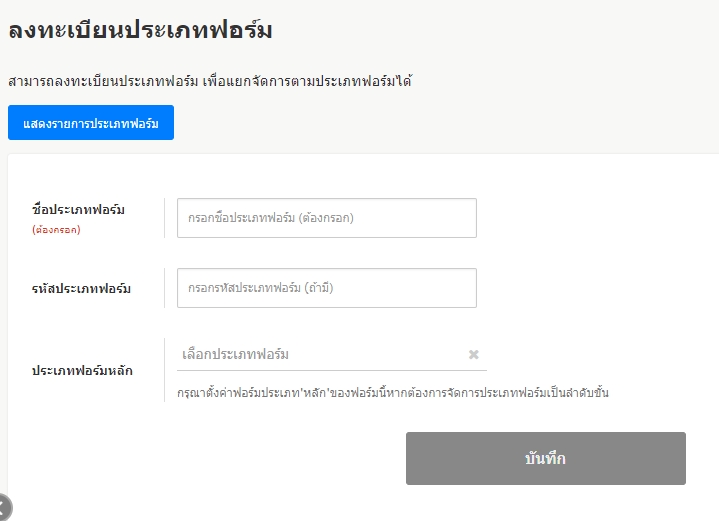Click the empty gray area right of the blue button
The width and height of the screenshot is (719, 521).
tap(450, 123)
